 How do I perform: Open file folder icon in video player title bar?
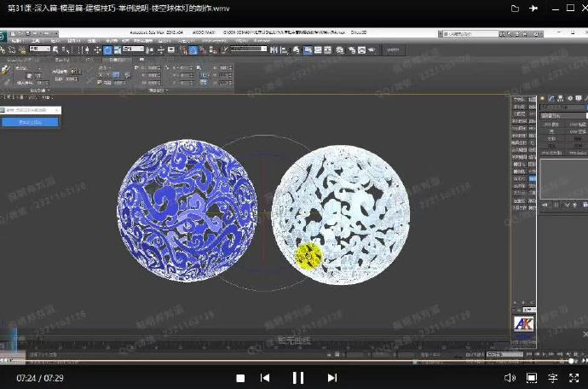pyautogui.click(x=516, y=9)
